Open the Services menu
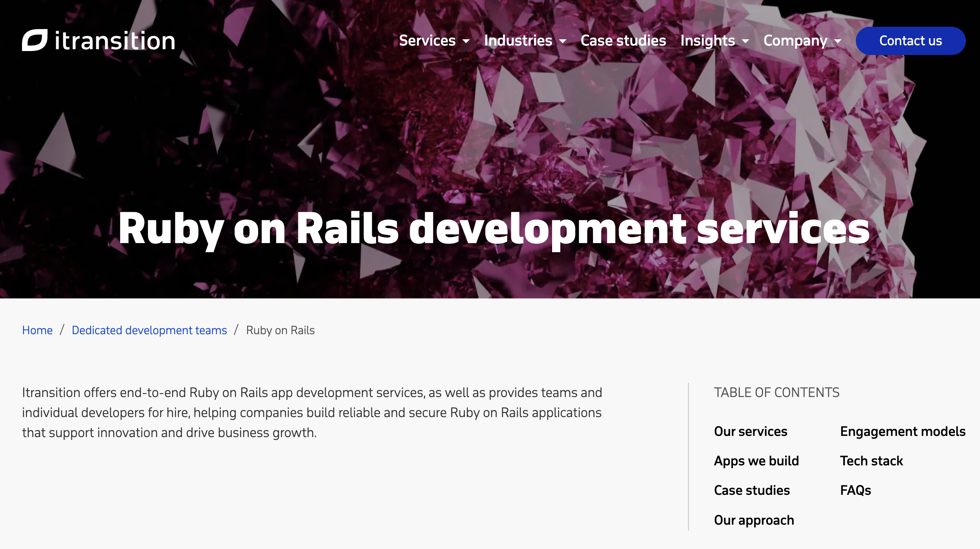 tap(427, 41)
